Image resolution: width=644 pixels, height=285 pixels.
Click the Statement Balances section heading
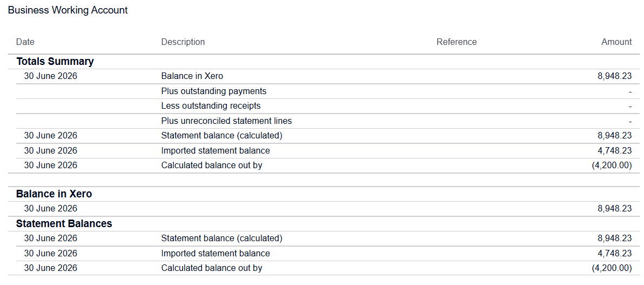coord(64,224)
